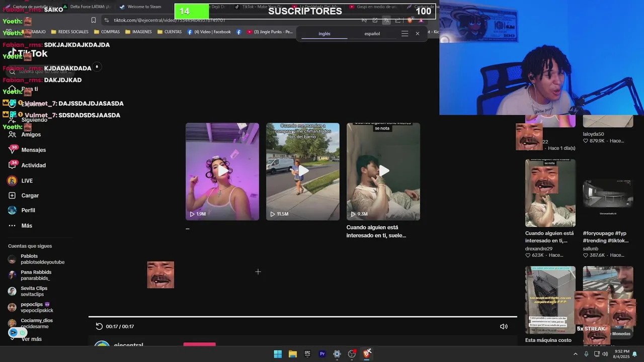This screenshot has width=644, height=362.
Task: Expand hidden system tray icons chevron
Action: [x=576, y=354]
